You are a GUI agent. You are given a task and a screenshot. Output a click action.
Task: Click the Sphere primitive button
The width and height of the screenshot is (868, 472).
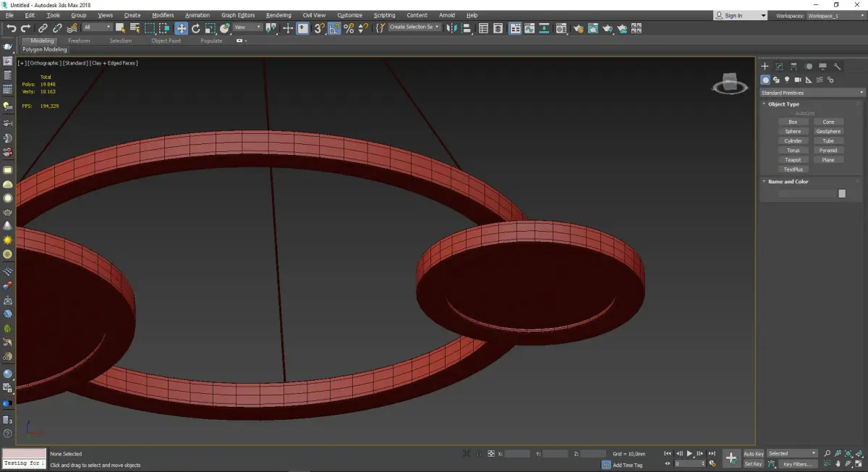point(793,131)
